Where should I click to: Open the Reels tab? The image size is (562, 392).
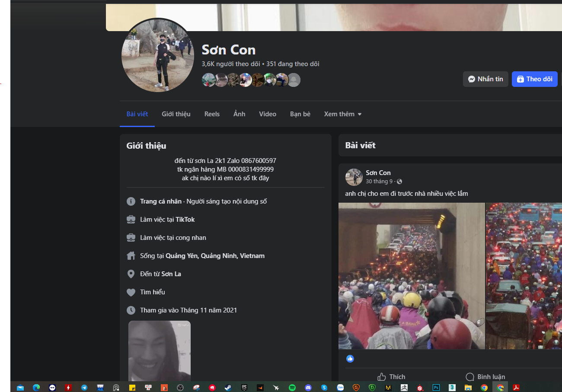212,114
